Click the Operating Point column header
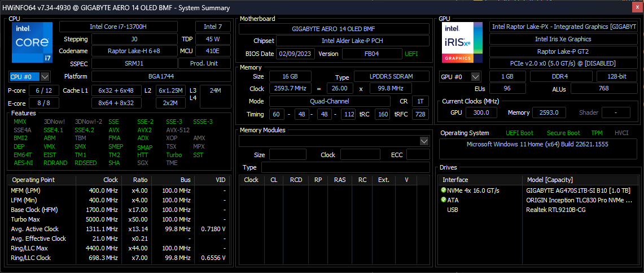 (42, 180)
